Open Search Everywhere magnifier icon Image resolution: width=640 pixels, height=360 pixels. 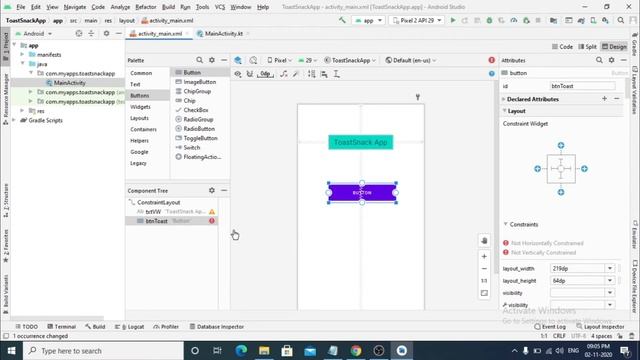click(621, 20)
